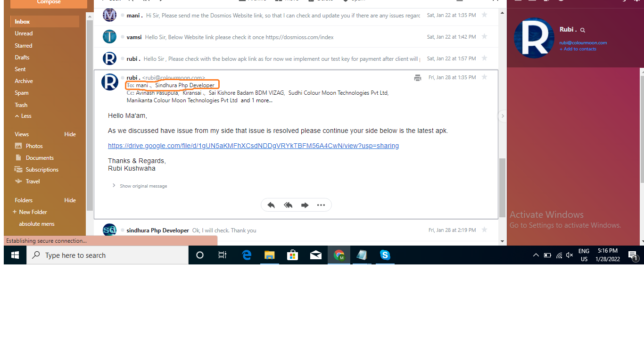The height and width of the screenshot is (362, 644).
Task: Click the Windows taskbar search box
Action: click(108, 255)
